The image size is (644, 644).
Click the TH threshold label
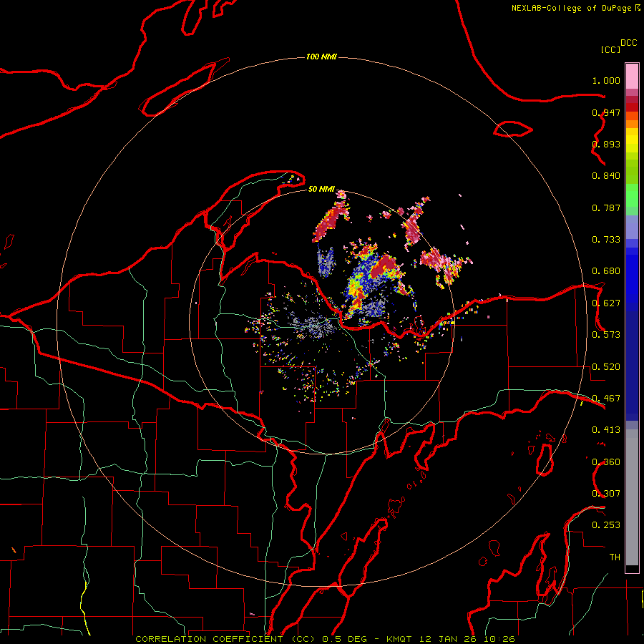point(615,557)
